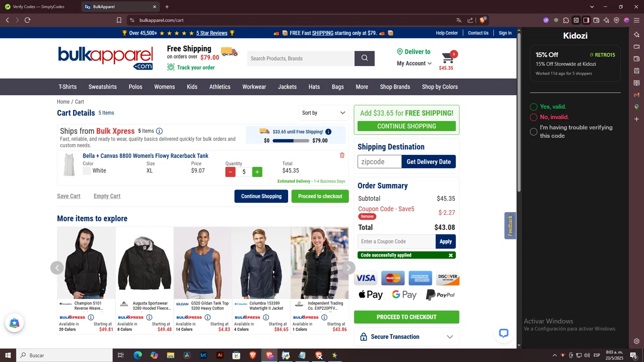Open the live chat bubble icon
This screenshot has width=644, height=362.
[504, 333]
